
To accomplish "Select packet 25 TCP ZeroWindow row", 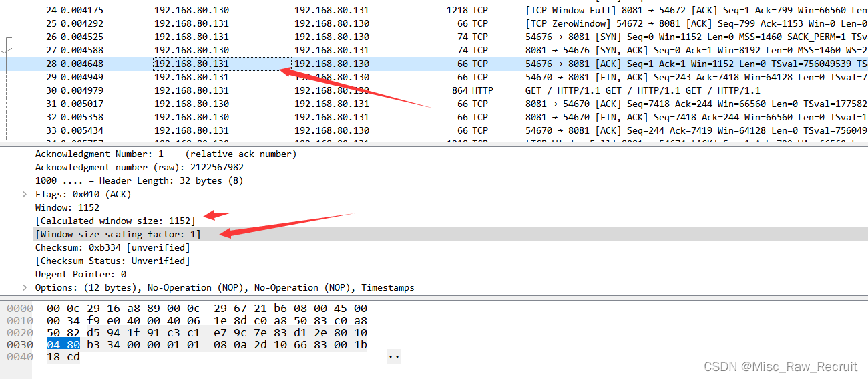I will pos(434,23).
